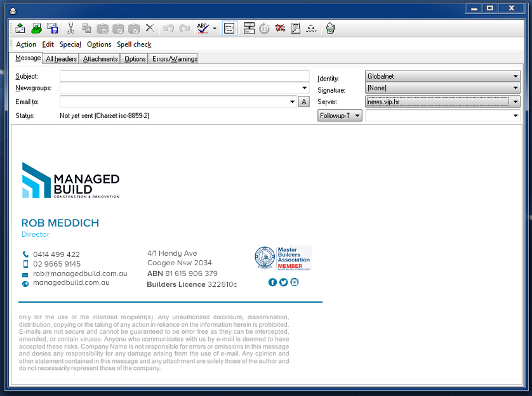Click the Master Builders Association badge

[283, 258]
